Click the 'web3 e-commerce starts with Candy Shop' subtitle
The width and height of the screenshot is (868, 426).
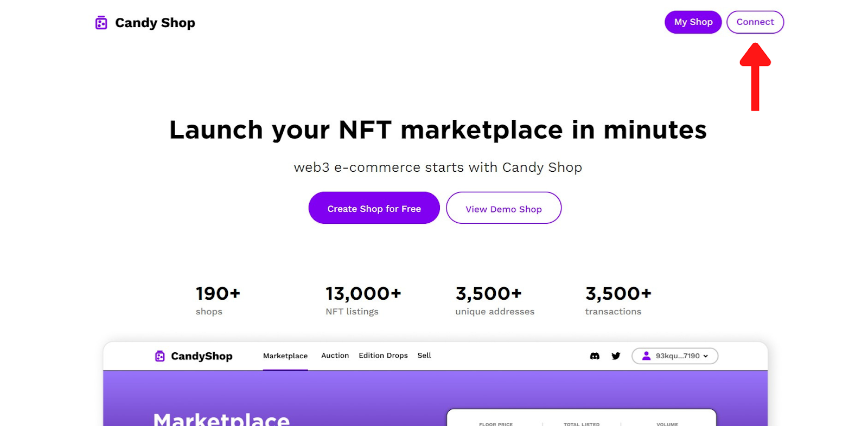click(x=438, y=167)
